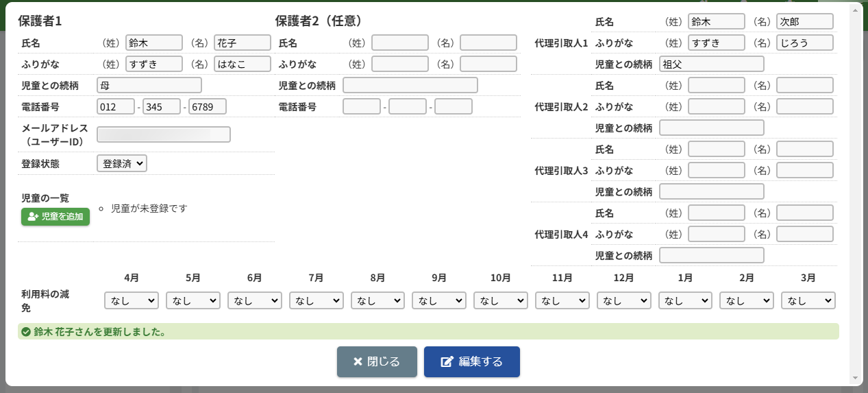868x393 pixels.
Task: Open the 4月 fee reduction dropdown
Action: click(x=132, y=300)
